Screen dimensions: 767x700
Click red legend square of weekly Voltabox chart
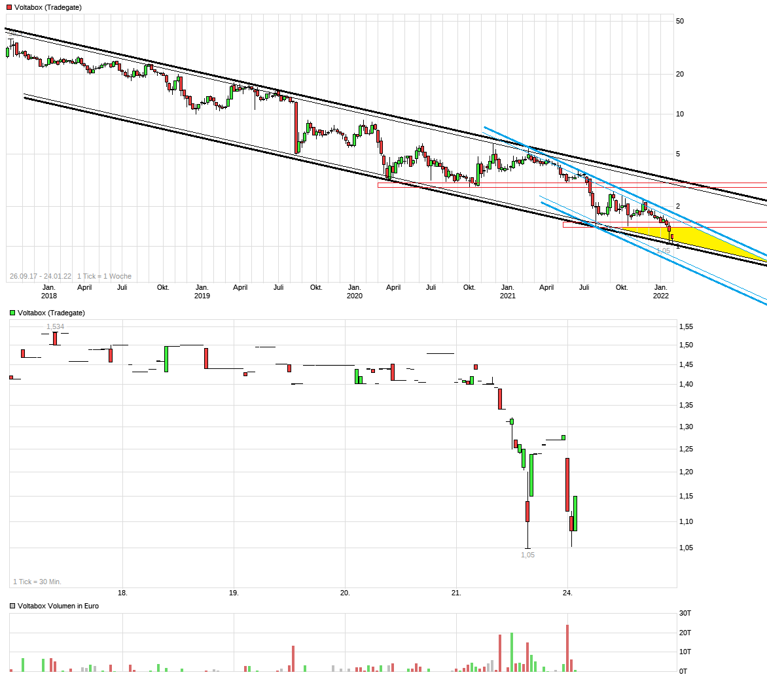10,7
